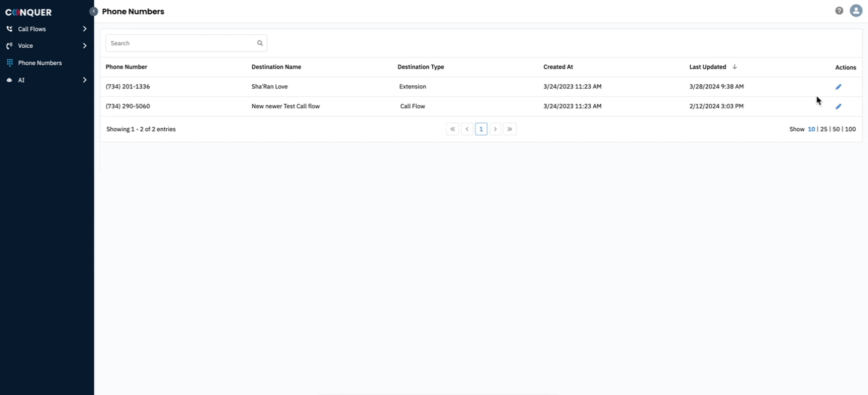Click the AI icon in the sidebar
Viewport: 868px width, 395px height.
[x=10, y=80]
